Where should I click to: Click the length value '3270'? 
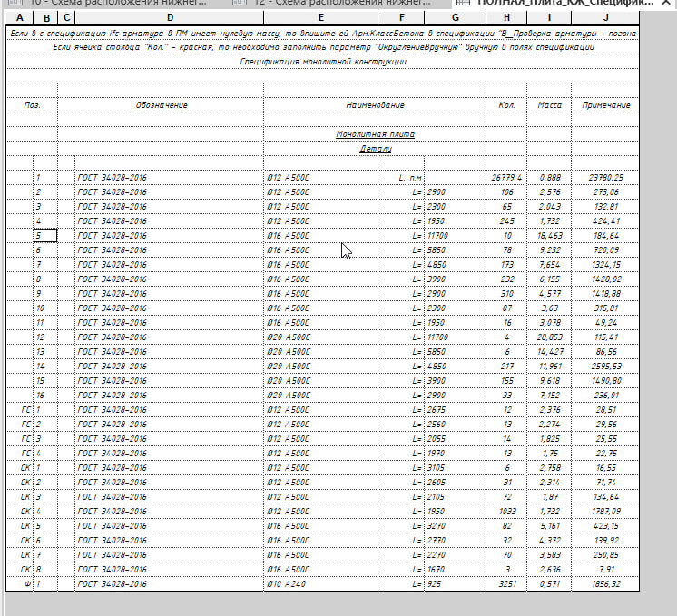tap(455, 526)
